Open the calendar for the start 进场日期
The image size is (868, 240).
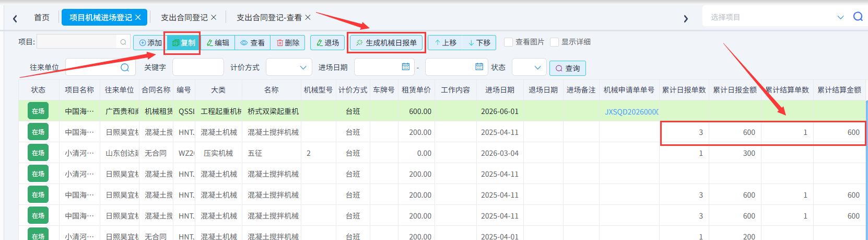pyautogui.click(x=406, y=67)
